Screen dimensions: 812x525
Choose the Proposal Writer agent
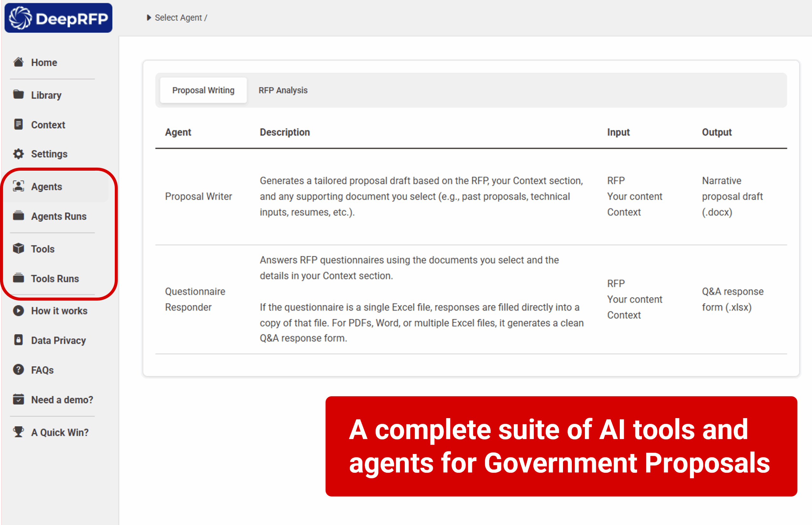tap(198, 196)
